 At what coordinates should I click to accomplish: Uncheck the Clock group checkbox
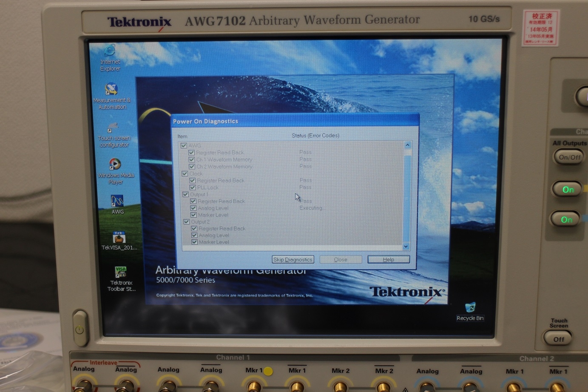pyautogui.click(x=185, y=173)
